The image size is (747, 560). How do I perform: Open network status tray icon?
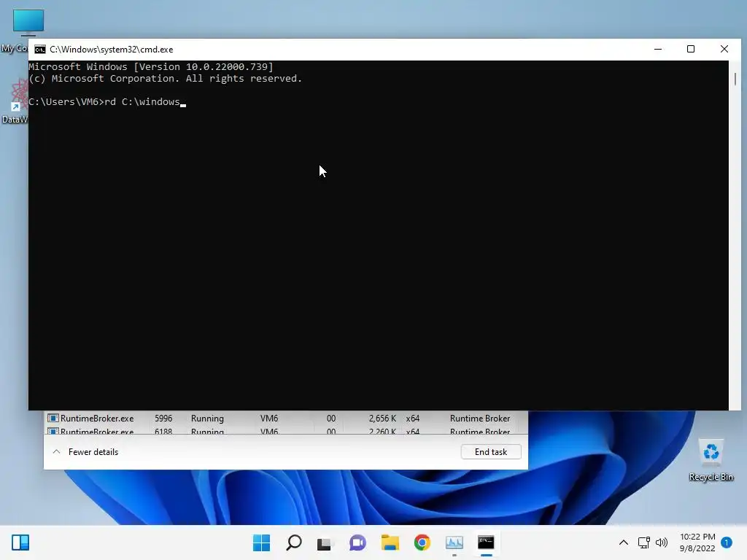(643, 542)
